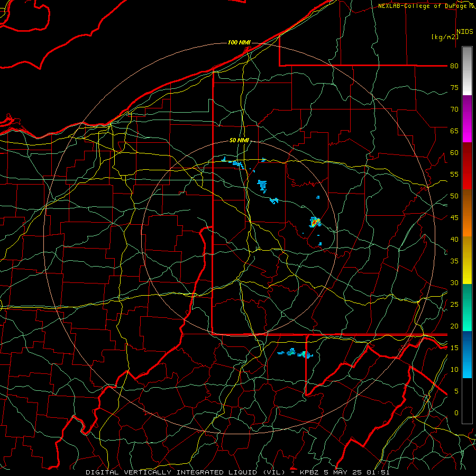Pick the magenta-purple segment of the color bar

[x=467, y=118]
